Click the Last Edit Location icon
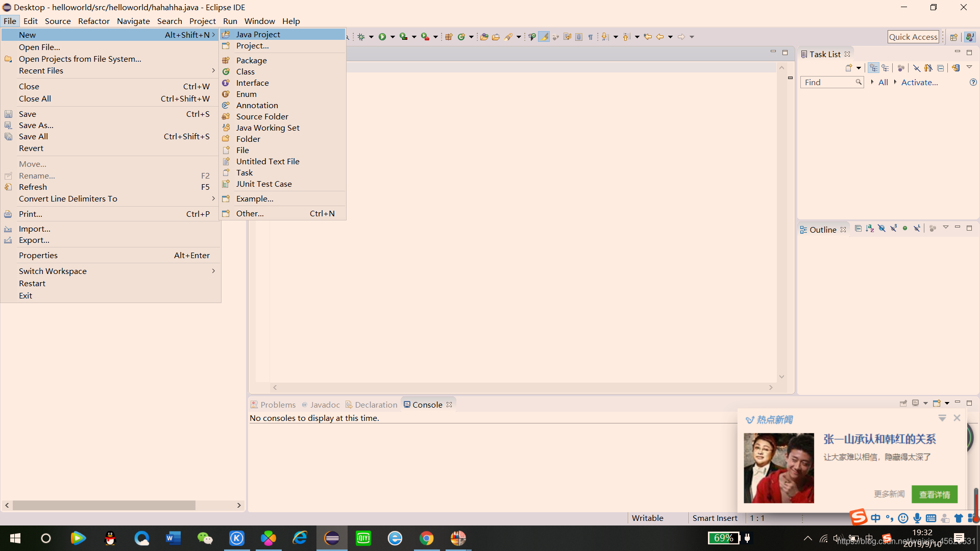This screenshot has height=551, width=980. point(648,37)
